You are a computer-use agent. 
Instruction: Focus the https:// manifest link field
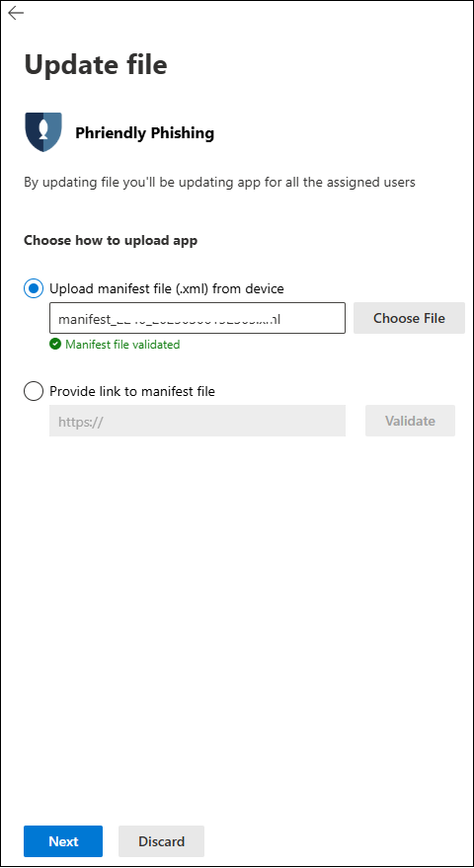click(x=197, y=421)
